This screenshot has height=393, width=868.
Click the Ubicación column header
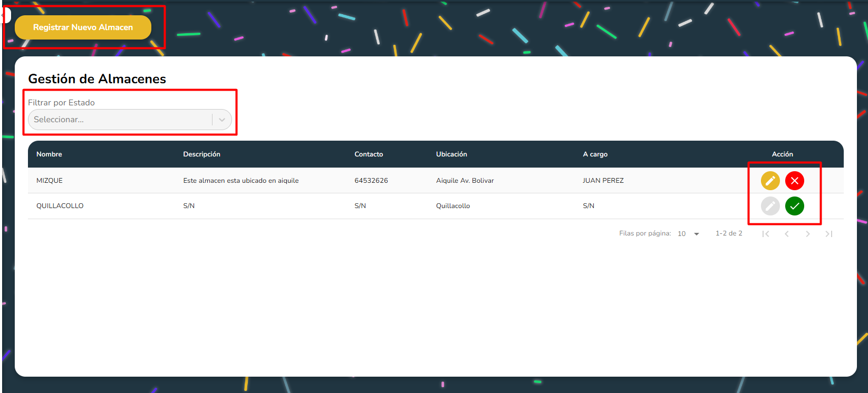coord(451,154)
